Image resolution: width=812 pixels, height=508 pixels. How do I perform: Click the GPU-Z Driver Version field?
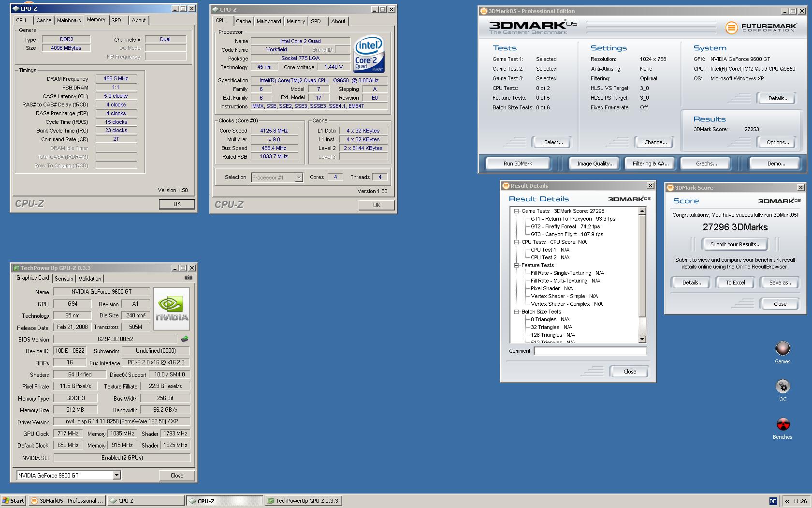pyautogui.click(x=122, y=421)
